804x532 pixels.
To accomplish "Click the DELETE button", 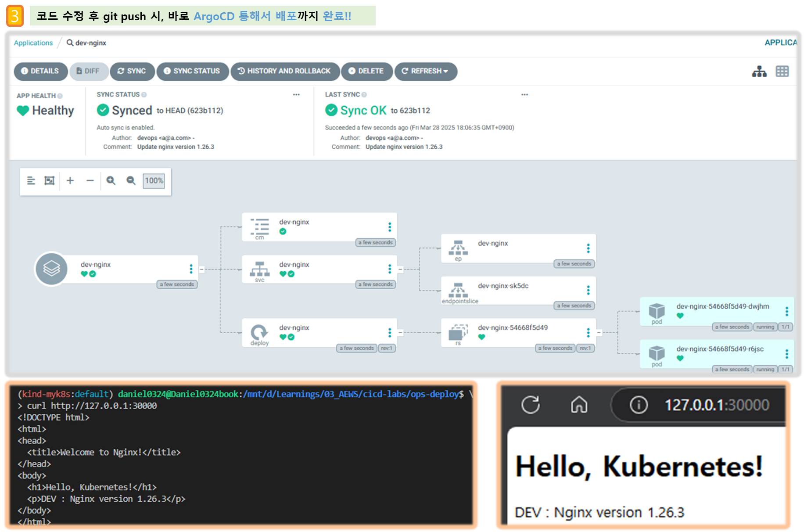I will [x=366, y=71].
